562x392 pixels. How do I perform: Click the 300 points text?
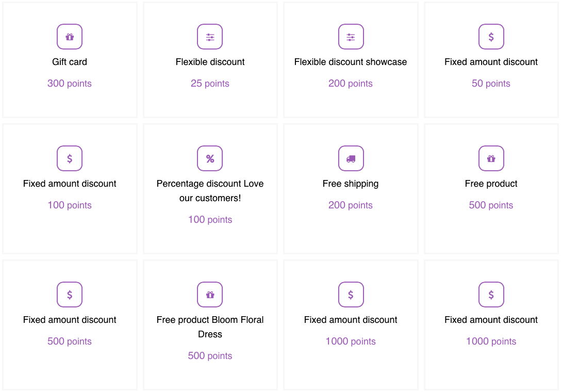tap(70, 83)
